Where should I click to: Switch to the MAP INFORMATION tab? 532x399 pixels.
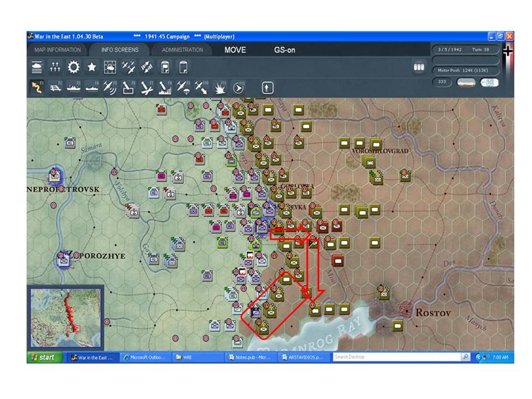(58, 50)
